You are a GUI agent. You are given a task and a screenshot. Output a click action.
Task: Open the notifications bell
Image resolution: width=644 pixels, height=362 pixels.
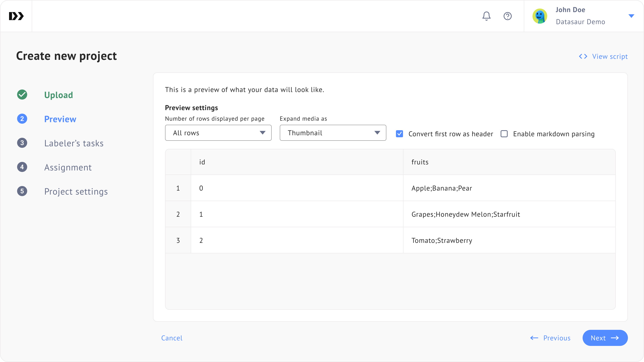click(x=486, y=16)
